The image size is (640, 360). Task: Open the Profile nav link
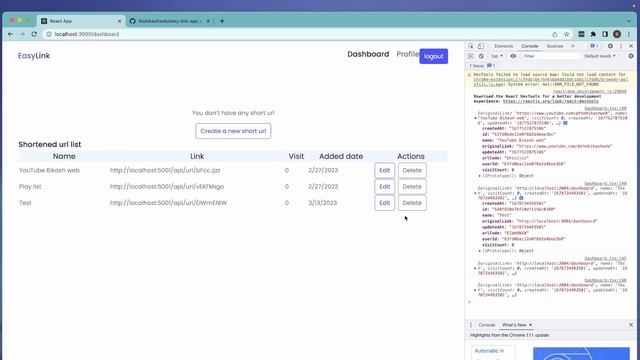[407, 54]
